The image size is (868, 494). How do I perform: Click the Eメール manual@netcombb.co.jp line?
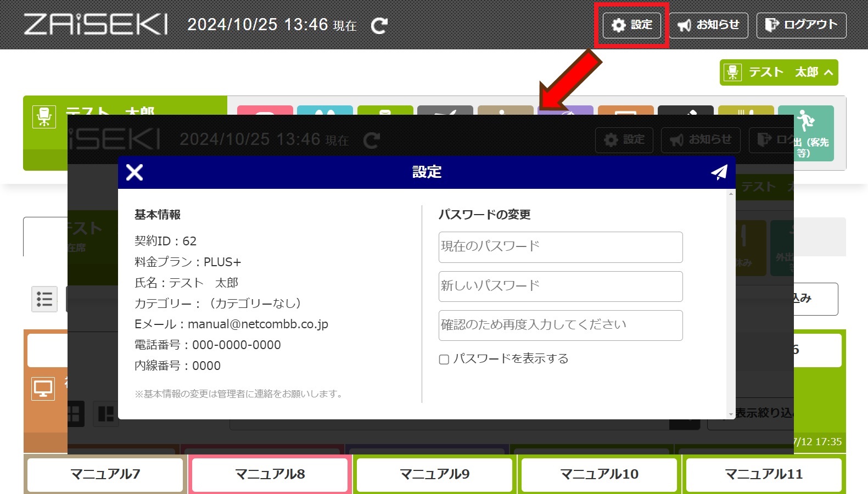pyautogui.click(x=231, y=324)
